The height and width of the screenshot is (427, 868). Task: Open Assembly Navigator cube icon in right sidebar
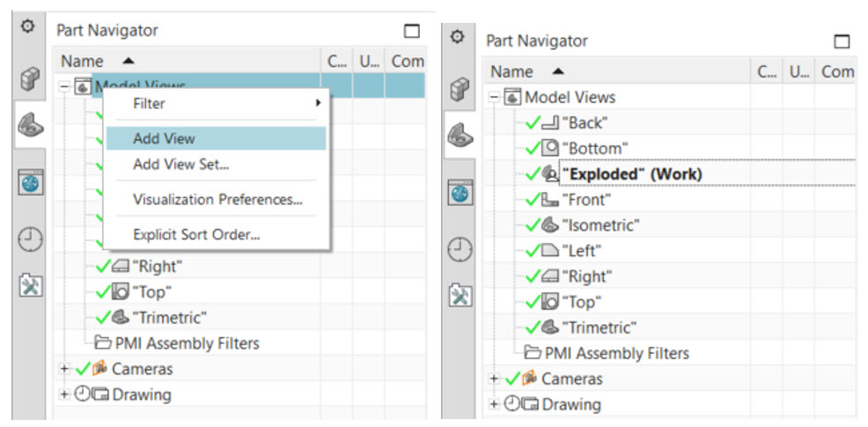(457, 87)
